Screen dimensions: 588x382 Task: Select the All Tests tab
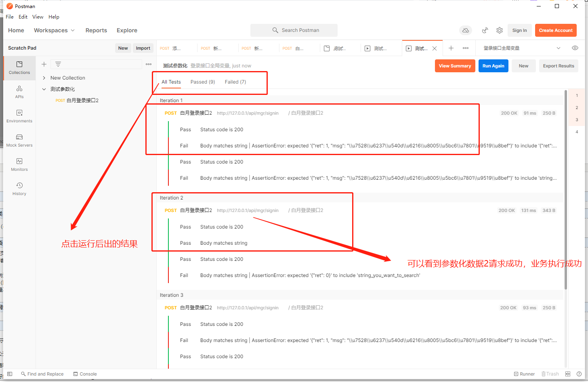(x=171, y=82)
